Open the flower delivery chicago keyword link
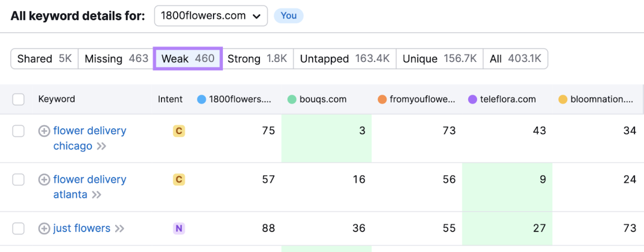Screen dimensions: 644x252 coord(90,138)
